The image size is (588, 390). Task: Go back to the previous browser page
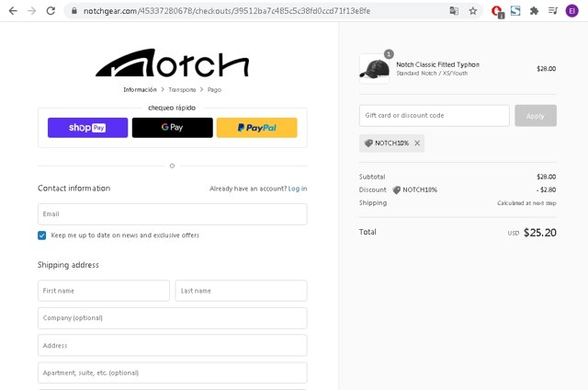pos(13,11)
